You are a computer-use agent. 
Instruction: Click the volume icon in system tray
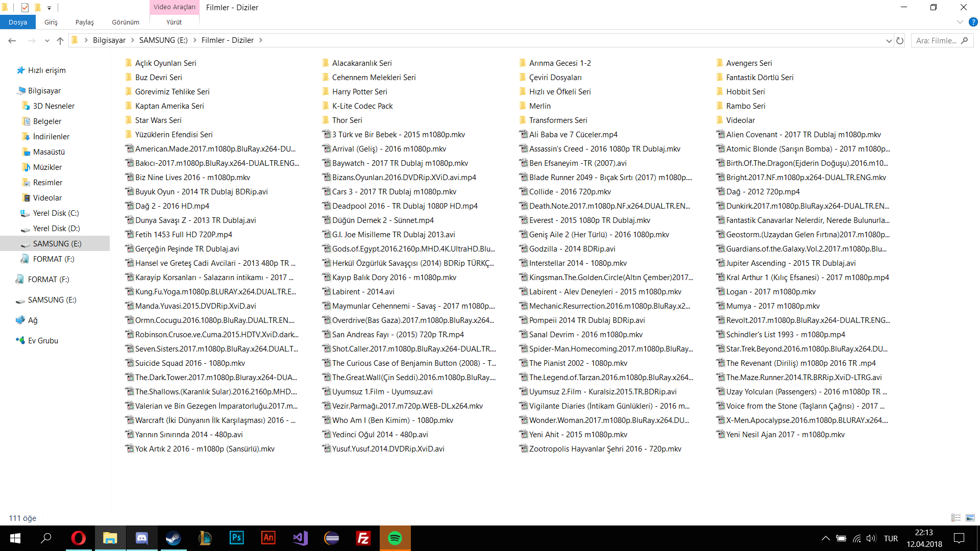[x=871, y=538]
